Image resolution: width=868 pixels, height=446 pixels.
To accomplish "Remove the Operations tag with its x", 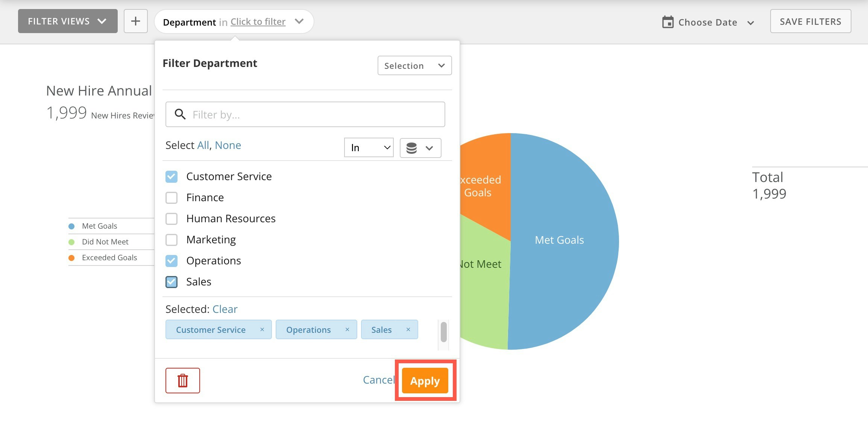I will [347, 329].
